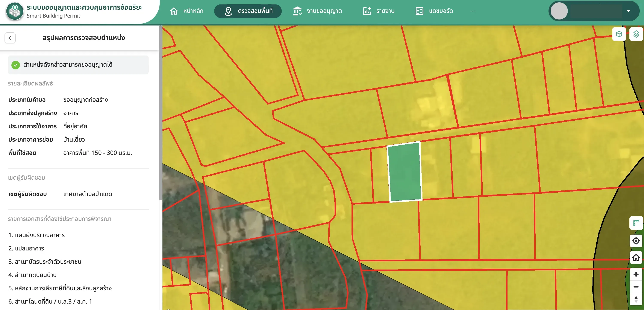Image resolution: width=644 pixels, height=310 pixels.
Task: Click the left panel scrollbar
Action: point(161,113)
